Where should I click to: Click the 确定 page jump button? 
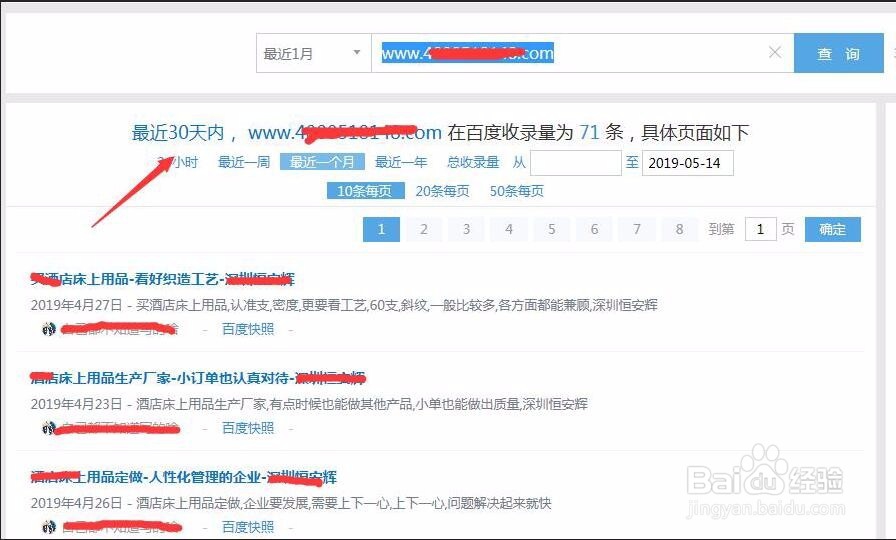tap(833, 229)
